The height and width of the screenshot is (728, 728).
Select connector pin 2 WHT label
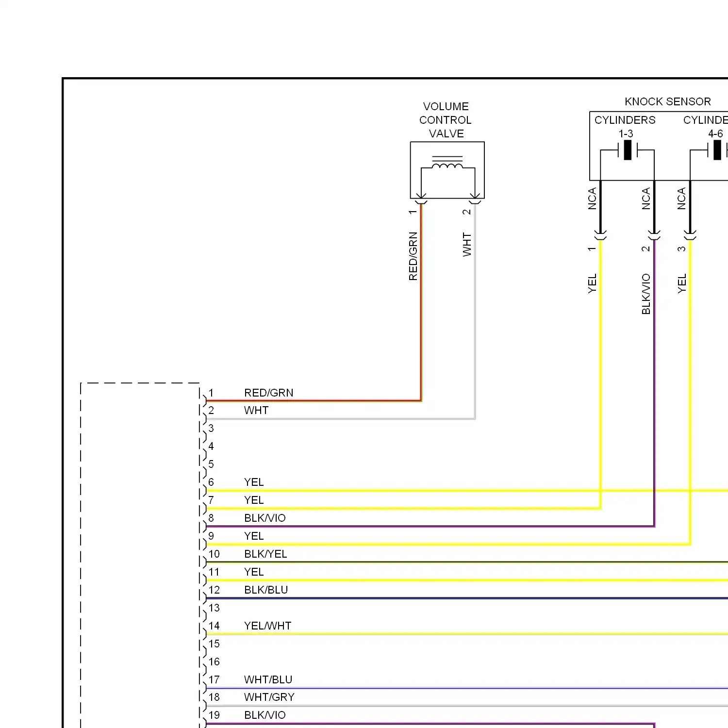pyautogui.click(x=256, y=411)
